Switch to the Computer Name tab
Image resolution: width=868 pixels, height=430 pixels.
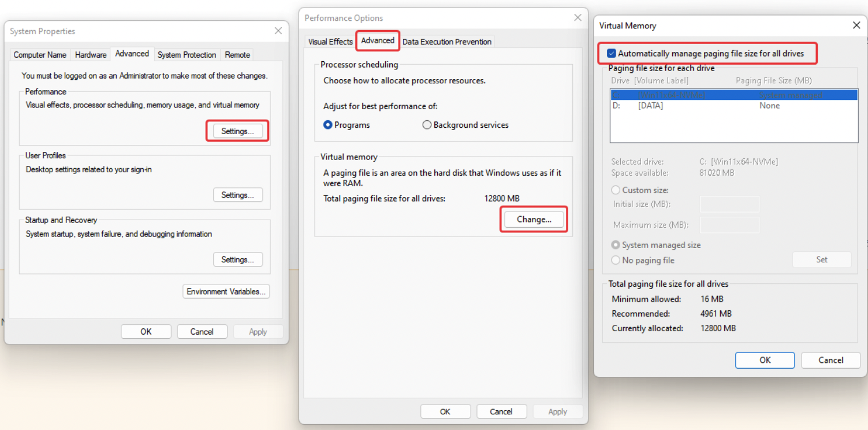(x=40, y=55)
